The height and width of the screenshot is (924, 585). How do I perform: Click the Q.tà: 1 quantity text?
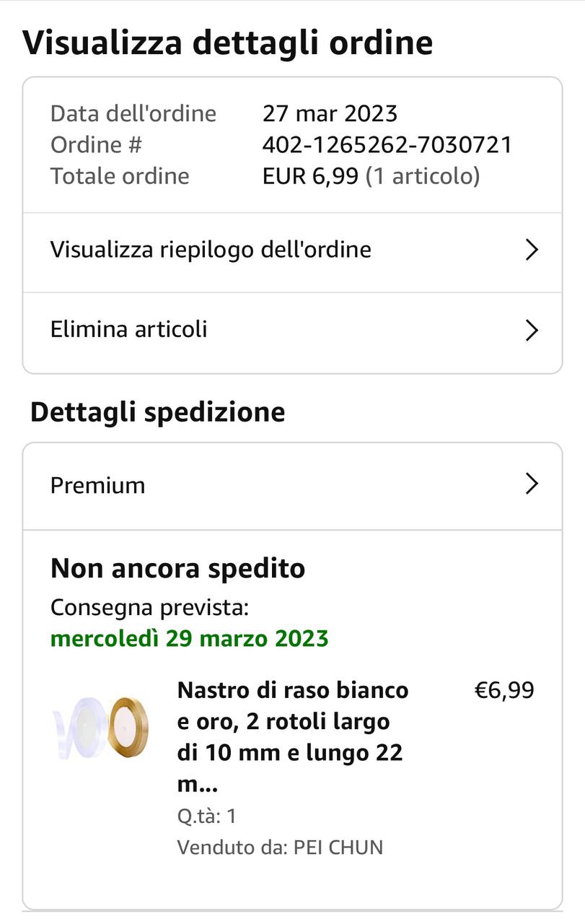pyautogui.click(x=207, y=816)
